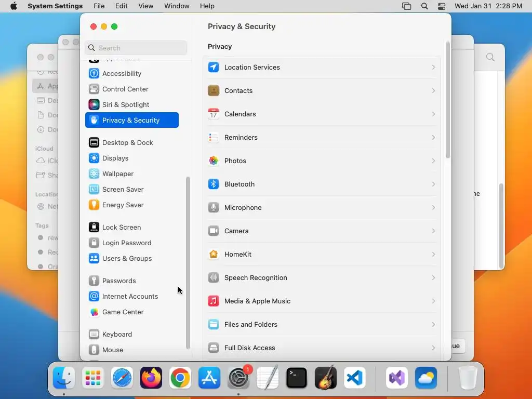The height and width of the screenshot is (399, 532).
Task: Open App Store from the Dock
Action: pyautogui.click(x=209, y=378)
